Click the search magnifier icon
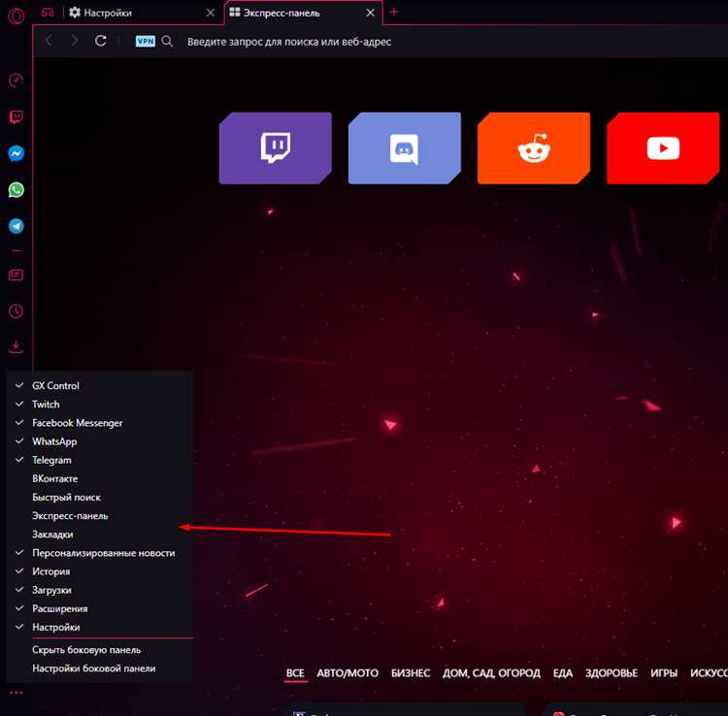728x716 pixels. point(167,42)
